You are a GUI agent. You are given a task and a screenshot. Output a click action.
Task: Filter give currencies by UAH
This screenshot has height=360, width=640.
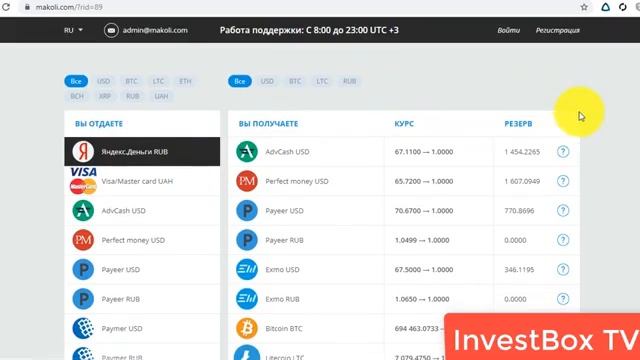pos(161,96)
